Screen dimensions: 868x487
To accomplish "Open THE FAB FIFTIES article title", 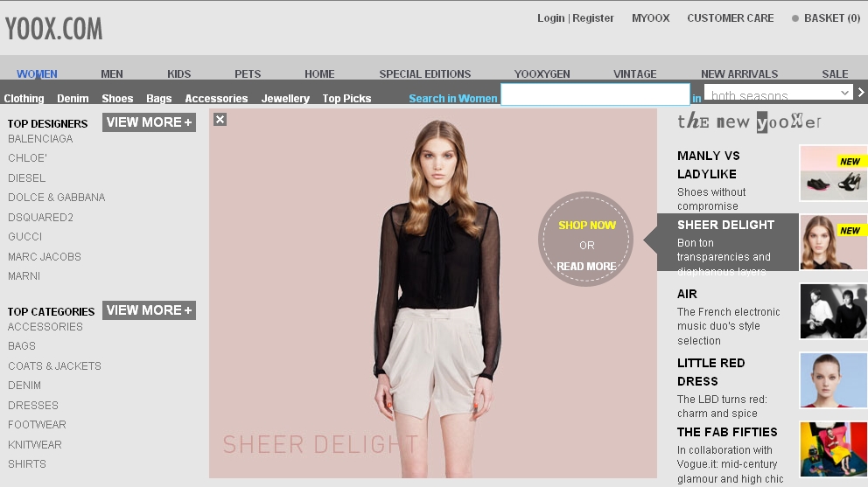I will (727, 432).
